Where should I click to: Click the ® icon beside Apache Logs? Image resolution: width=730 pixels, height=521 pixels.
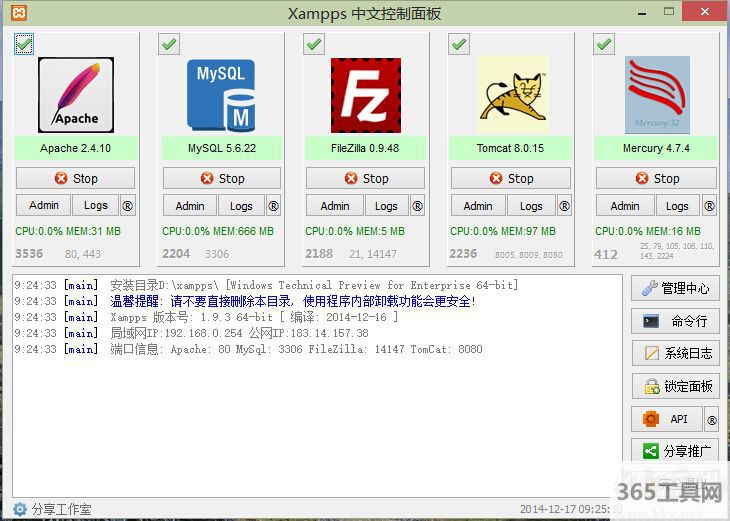click(x=128, y=206)
